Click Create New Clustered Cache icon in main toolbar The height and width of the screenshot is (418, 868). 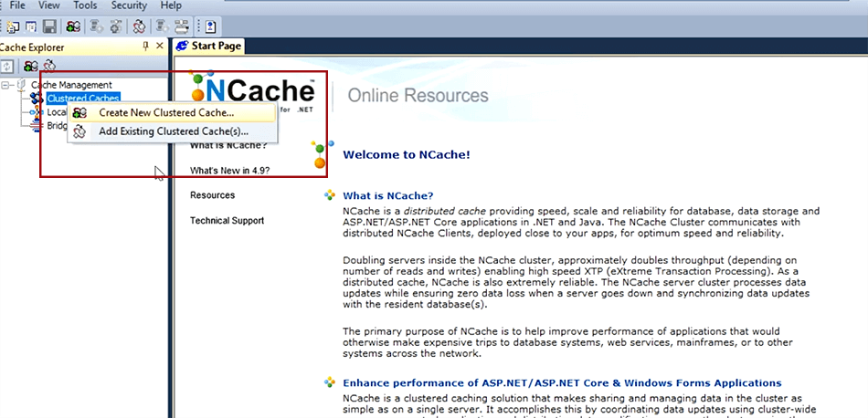73,26
